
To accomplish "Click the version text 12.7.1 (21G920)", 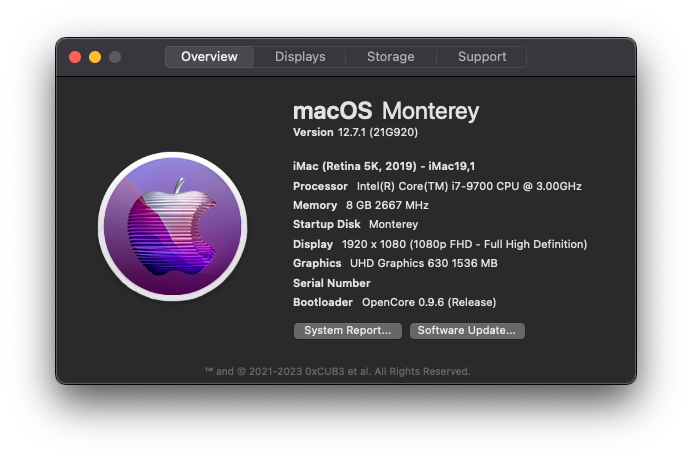I will click(378, 132).
